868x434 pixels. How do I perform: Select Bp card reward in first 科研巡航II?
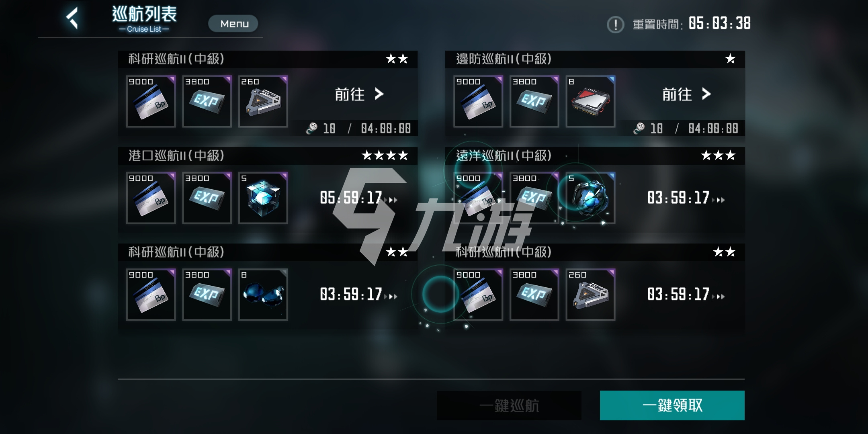(x=151, y=101)
